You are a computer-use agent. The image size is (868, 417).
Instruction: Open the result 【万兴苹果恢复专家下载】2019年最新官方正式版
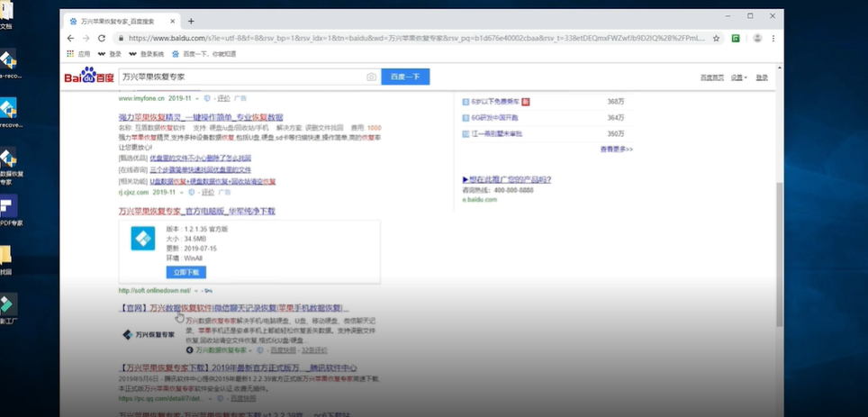click(238, 367)
